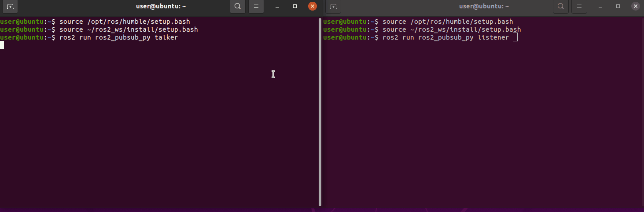Open hamburger menu in right terminal window

579,7
